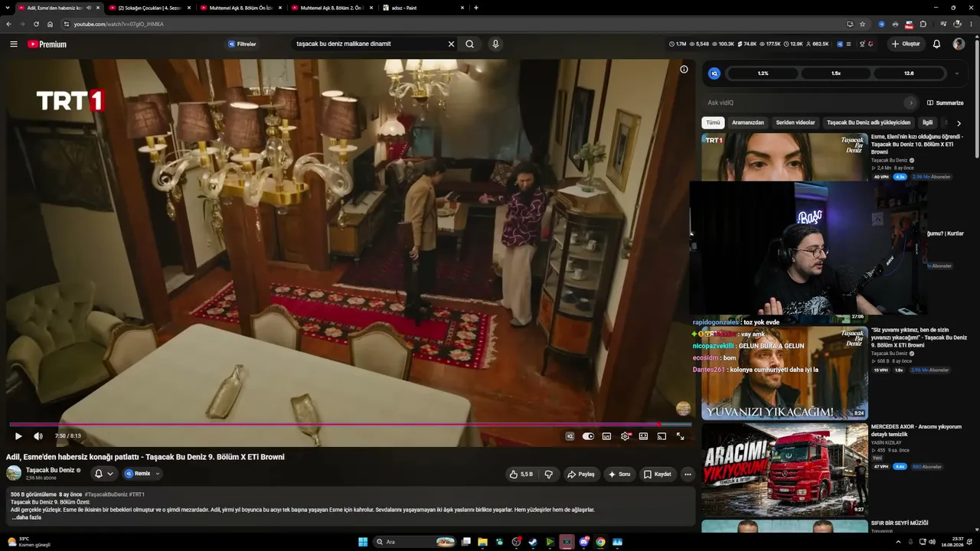Open Mercedes Axor video thumbnail
Screen dimensions: 980x551
[785, 470]
